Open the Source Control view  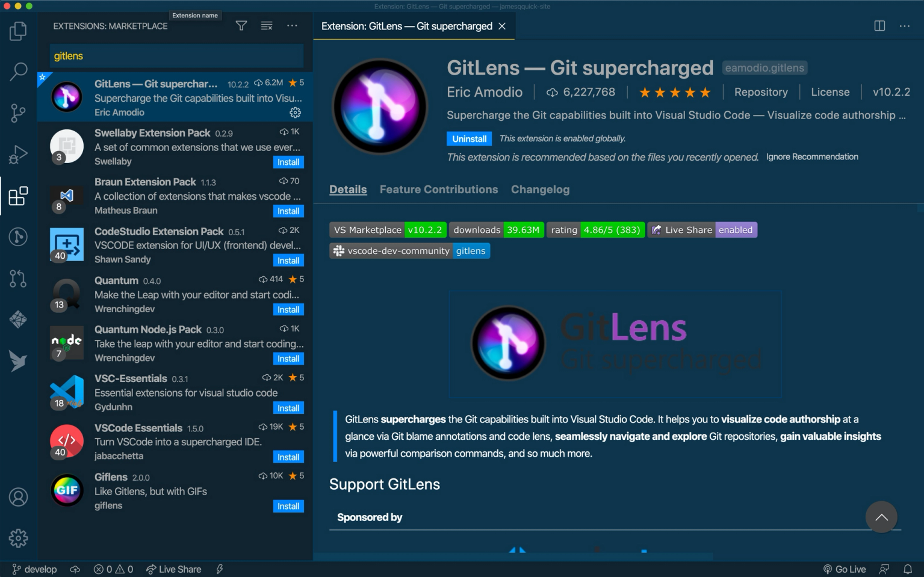(18, 113)
